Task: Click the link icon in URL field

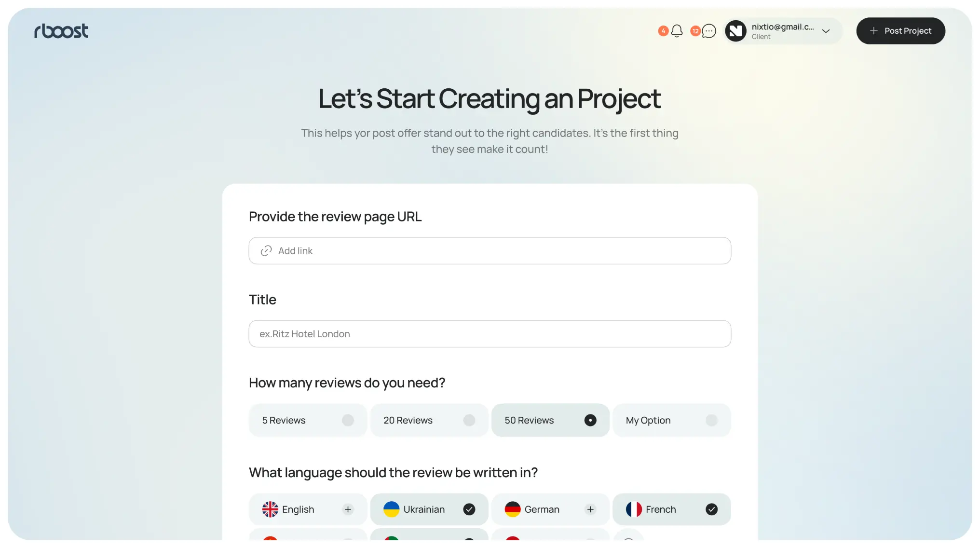Action: [x=266, y=251]
